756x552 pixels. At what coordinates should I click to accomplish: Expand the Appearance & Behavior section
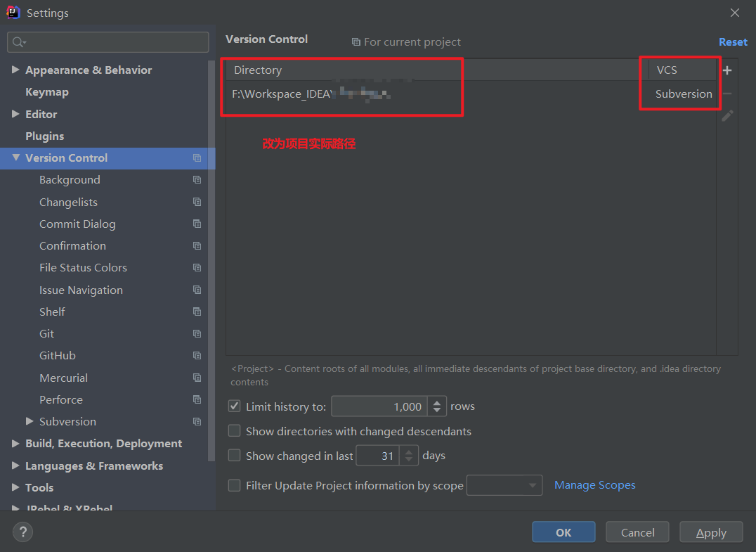15,70
